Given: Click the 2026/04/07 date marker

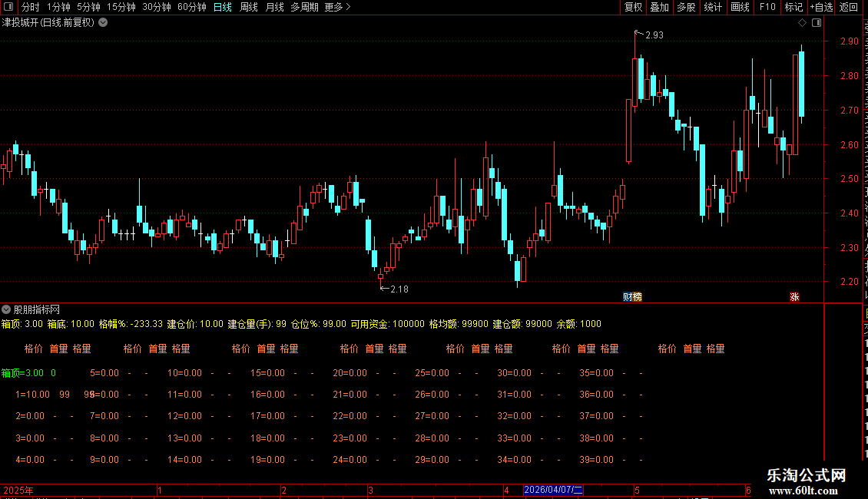Looking at the screenshot, I should click(x=553, y=490).
